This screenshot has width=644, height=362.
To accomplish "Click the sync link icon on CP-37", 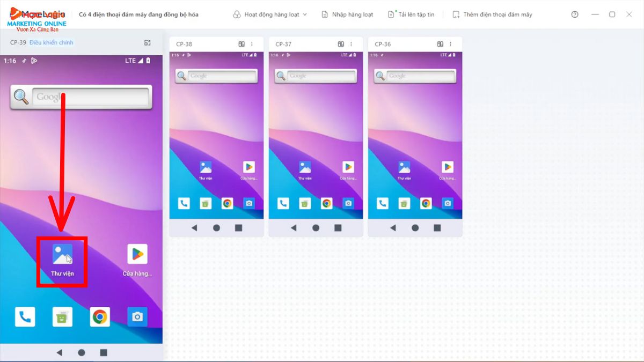I will click(x=341, y=44).
